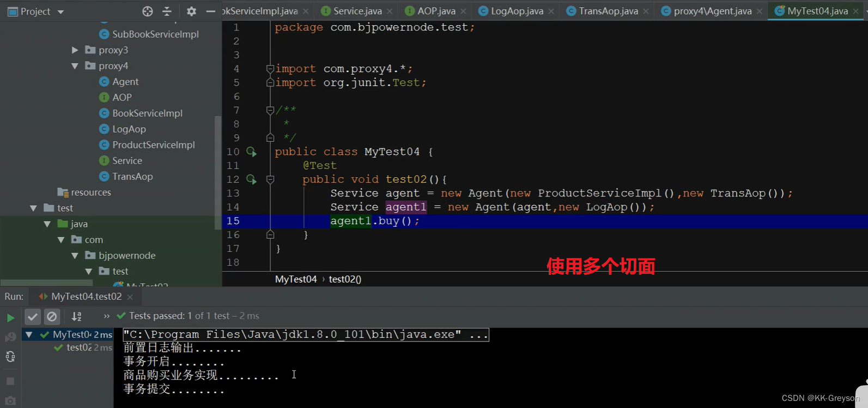The height and width of the screenshot is (408, 868).
Task: Open Project panel settings gear
Action: [x=191, y=11]
